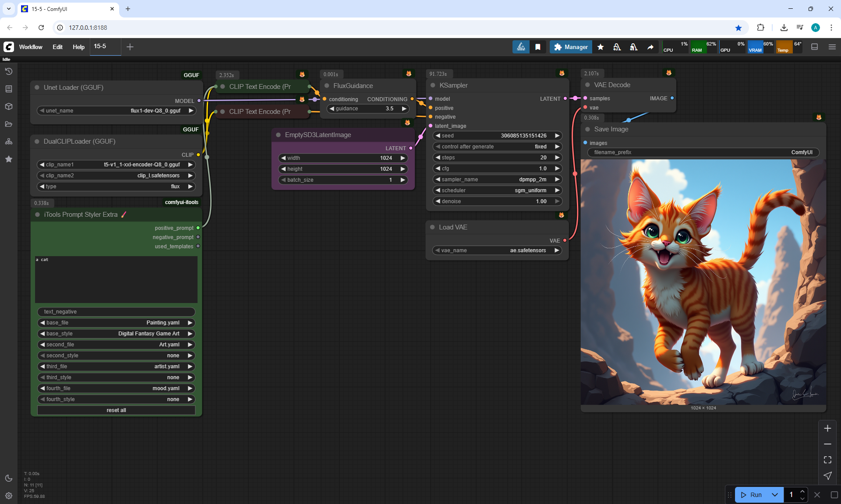
Task: Open the sampler_name dpmpp_2m combo
Action: [x=497, y=180]
